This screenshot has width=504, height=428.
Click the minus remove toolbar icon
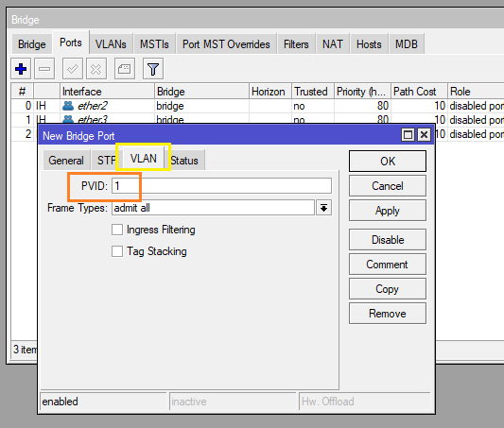coord(44,68)
